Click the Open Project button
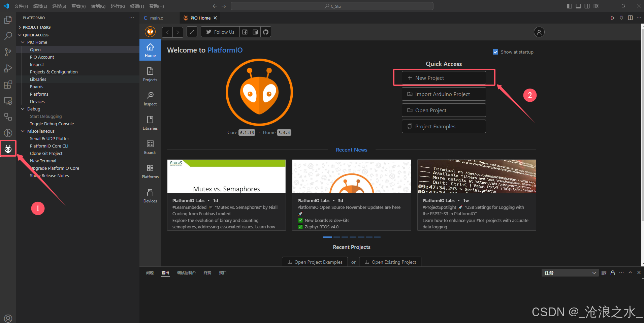This screenshot has width=644, height=323. click(444, 110)
